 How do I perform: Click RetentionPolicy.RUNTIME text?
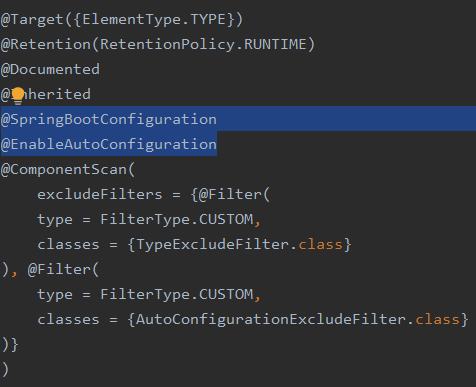(x=203, y=45)
